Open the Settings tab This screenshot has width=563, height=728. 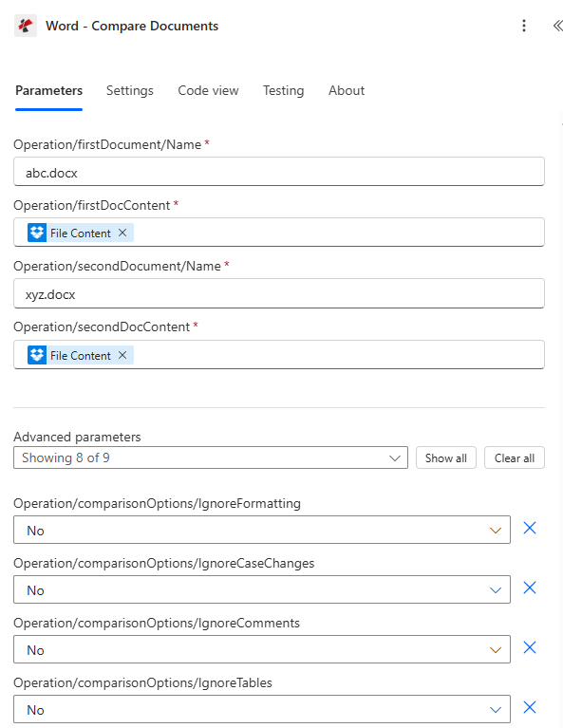[130, 90]
